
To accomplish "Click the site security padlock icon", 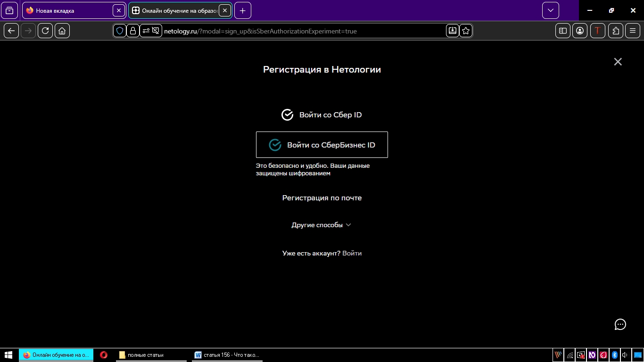I will tap(133, 31).
